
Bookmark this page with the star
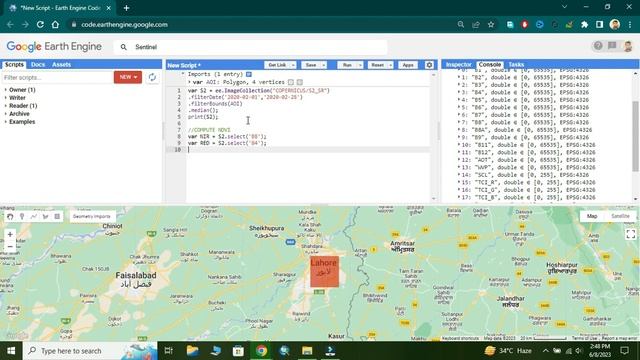tap(491, 24)
